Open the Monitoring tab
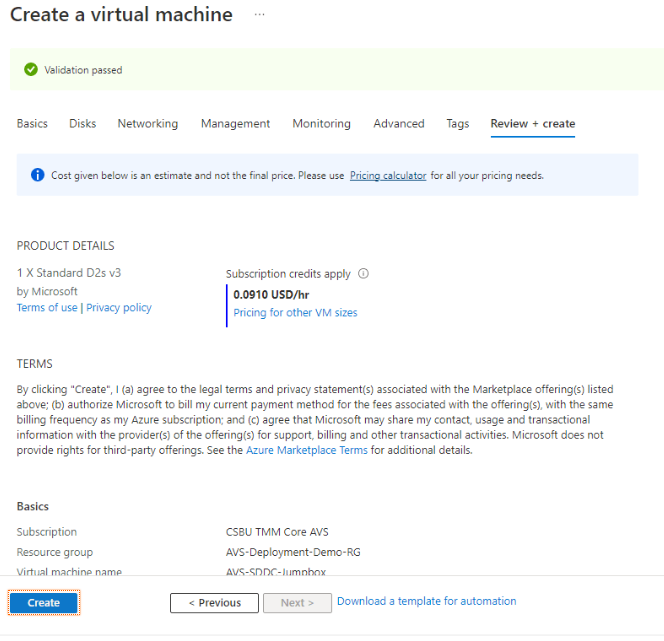 coord(321,124)
